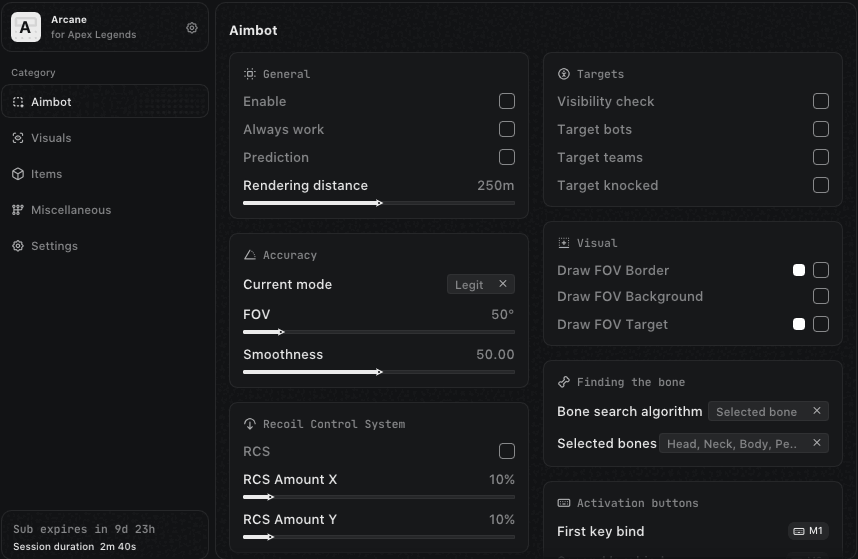Image resolution: width=858 pixels, height=559 pixels.
Task: Click the Miscellaneous sidebar icon
Action: (18, 210)
